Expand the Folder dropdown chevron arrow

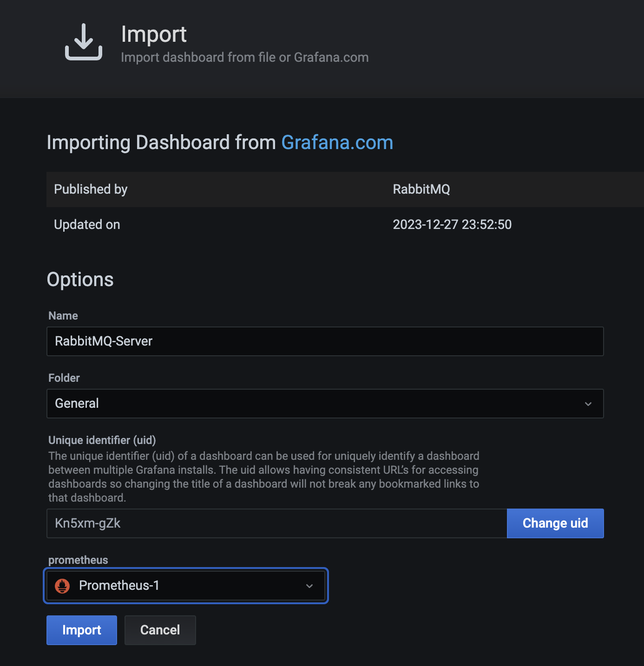point(588,404)
